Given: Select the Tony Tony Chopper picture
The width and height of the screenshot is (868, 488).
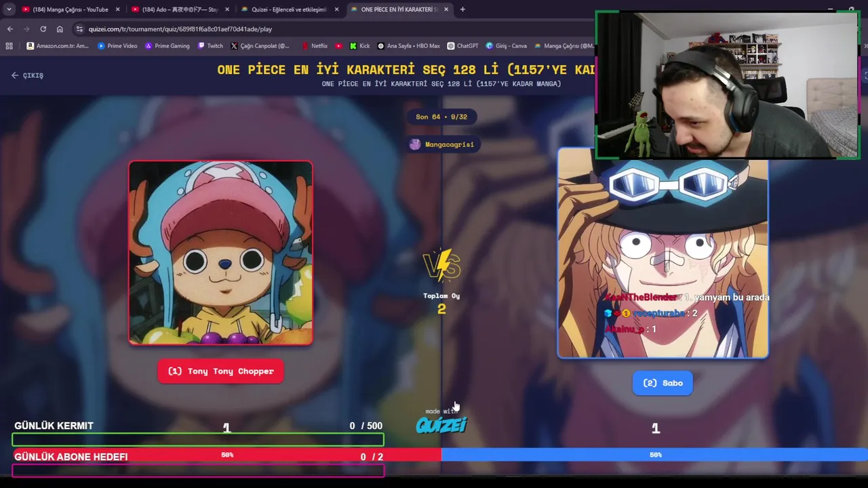Looking at the screenshot, I should pyautogui.click(x=220, y=253).
